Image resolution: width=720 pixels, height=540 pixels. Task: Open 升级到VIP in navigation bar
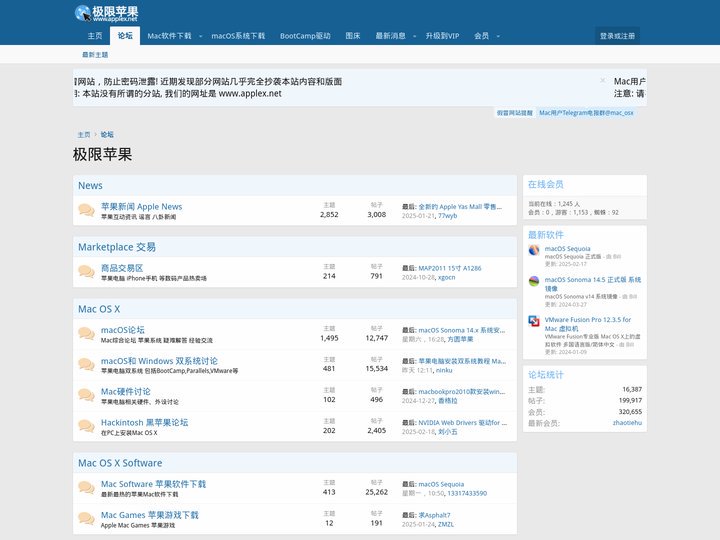[442, 36]
